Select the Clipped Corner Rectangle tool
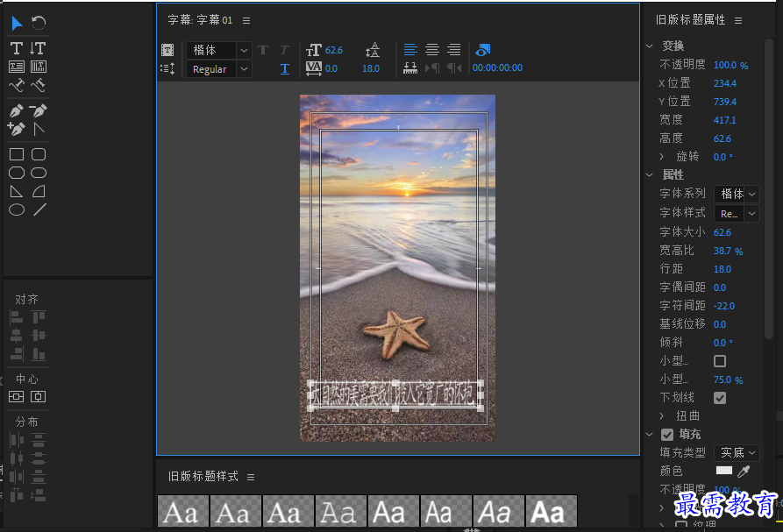 coord(17,173)
